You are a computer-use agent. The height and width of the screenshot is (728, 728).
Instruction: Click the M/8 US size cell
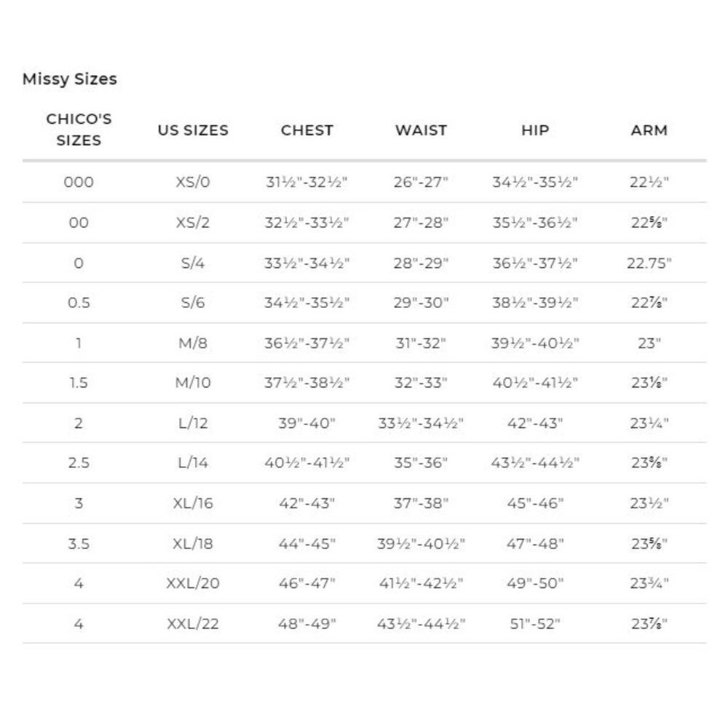pyautogui.click(x=193, y=343)
